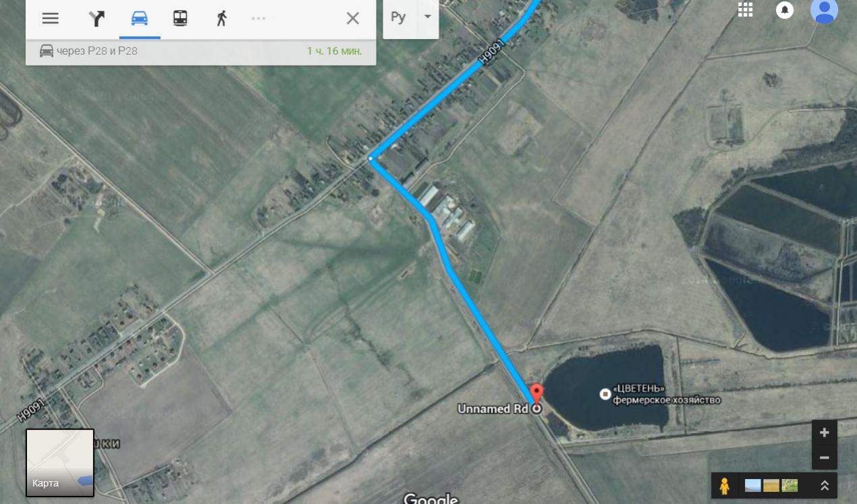Image resolution: width=857 pixels, height=504 pixels.
Task: Open the Google account profile avatar
Action: click(824, 10)
